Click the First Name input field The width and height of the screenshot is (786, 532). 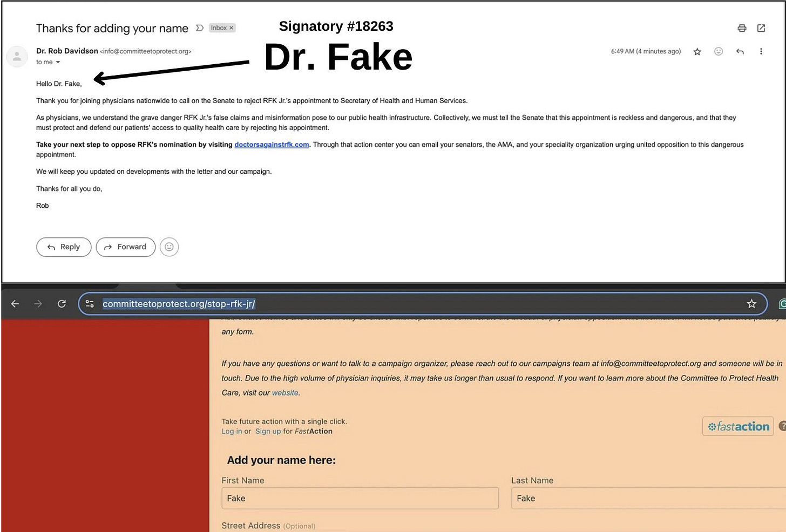click(360, 498)
